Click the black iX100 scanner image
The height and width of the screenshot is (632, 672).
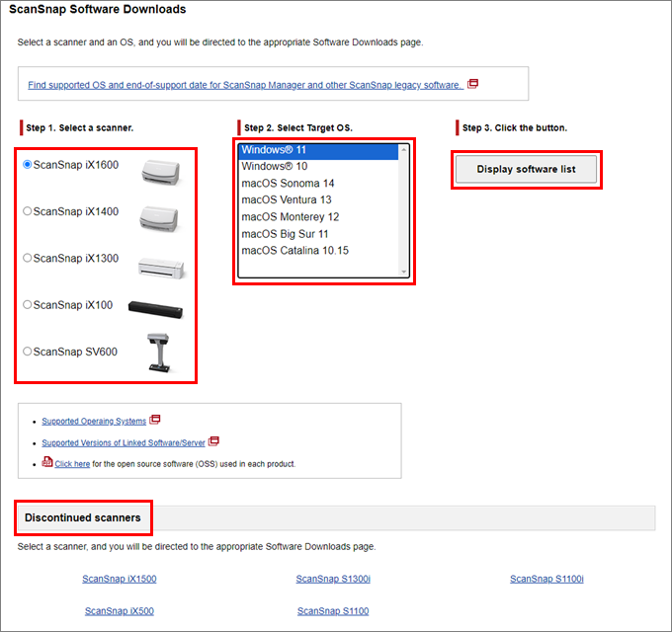click(155, 309)
